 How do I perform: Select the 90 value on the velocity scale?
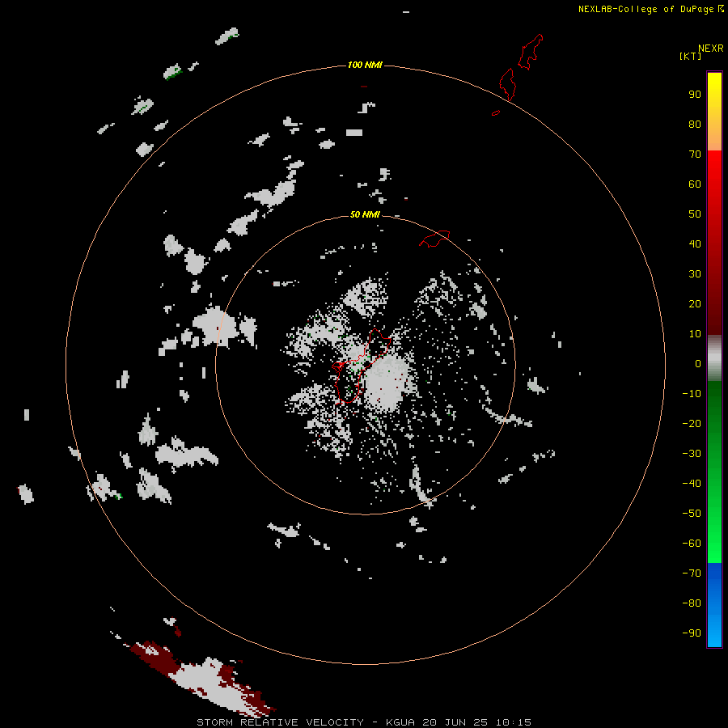point(695,95)
